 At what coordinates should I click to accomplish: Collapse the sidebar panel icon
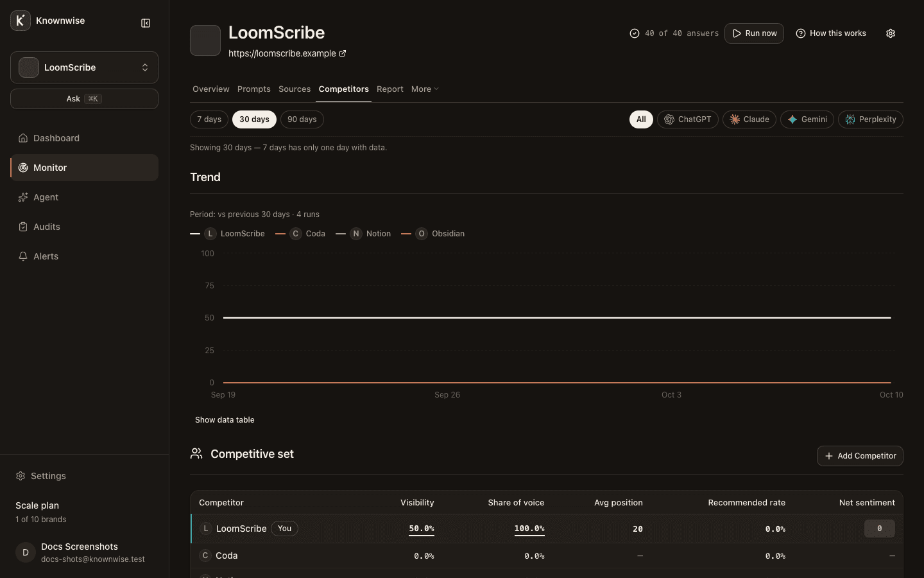(146, 23)
